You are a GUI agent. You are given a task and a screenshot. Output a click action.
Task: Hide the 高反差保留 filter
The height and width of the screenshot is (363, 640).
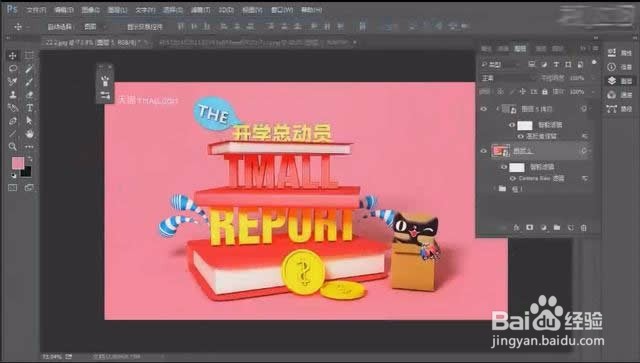(x=520, y=136)
